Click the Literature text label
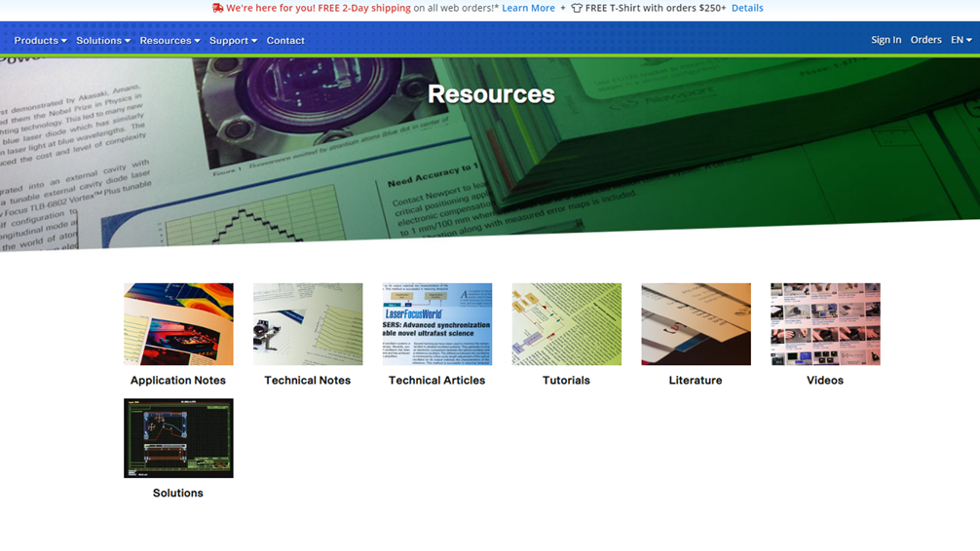The width and height of the screenshot is (980, 551). point(696,381)
